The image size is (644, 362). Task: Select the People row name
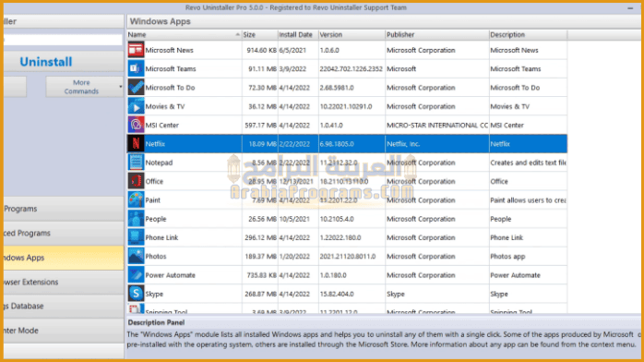pos(156,219)
